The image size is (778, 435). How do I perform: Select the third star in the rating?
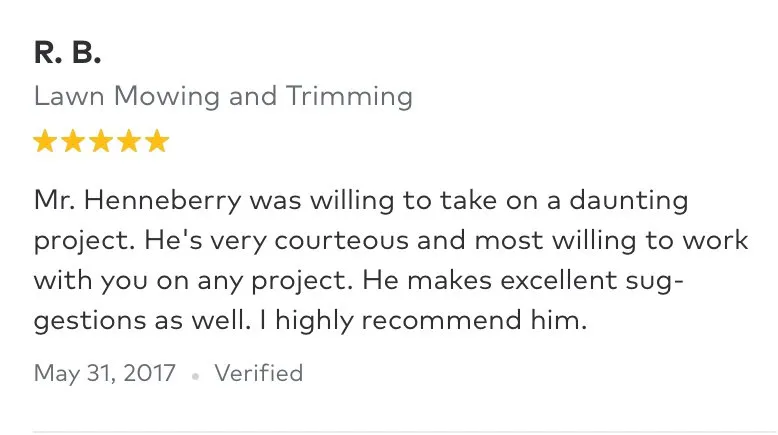coord(101,142)
